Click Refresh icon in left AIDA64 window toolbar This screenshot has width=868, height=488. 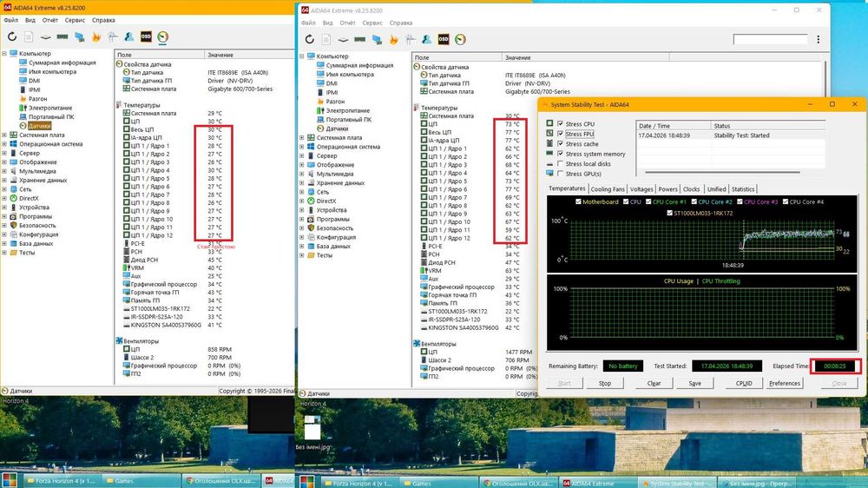[x=12, y=37]
